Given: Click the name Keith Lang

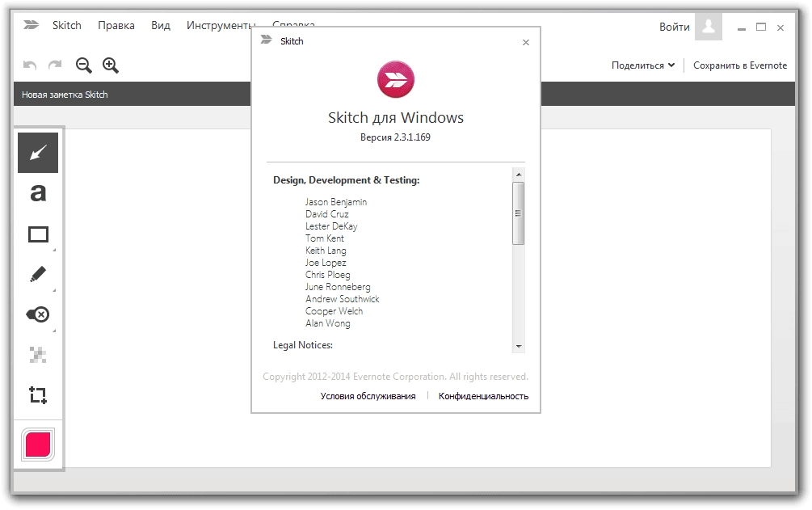Looking at the screenshot, I should pyautogui.click(x=326, y=251).
